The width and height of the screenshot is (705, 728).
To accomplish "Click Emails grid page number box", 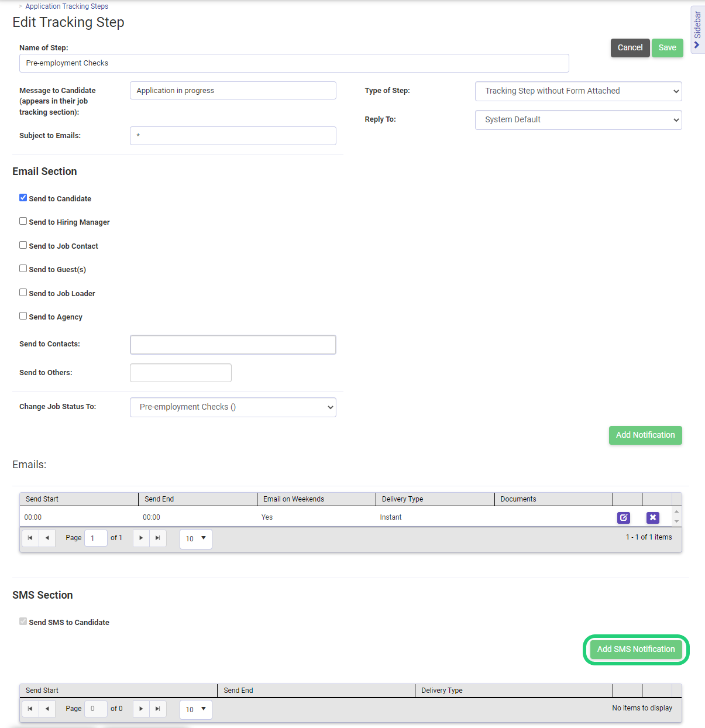I will pos(96,538).
